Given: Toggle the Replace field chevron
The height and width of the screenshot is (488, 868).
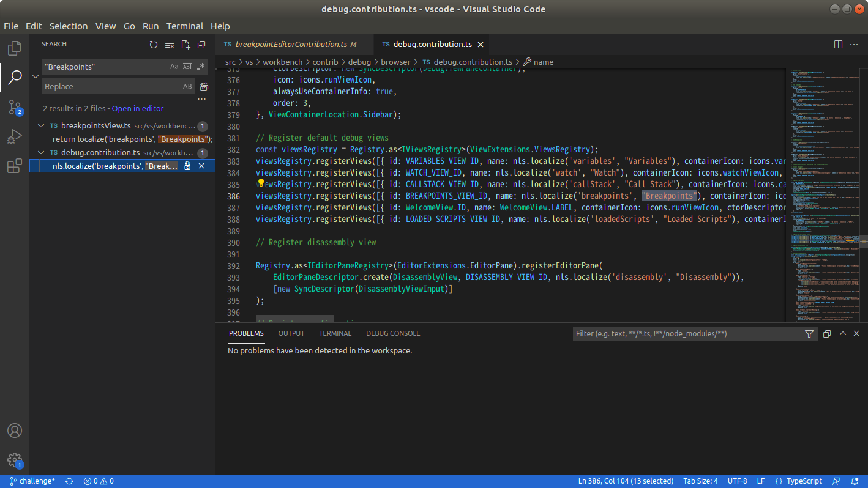Looking at the screenshot, I should point(36,76).
